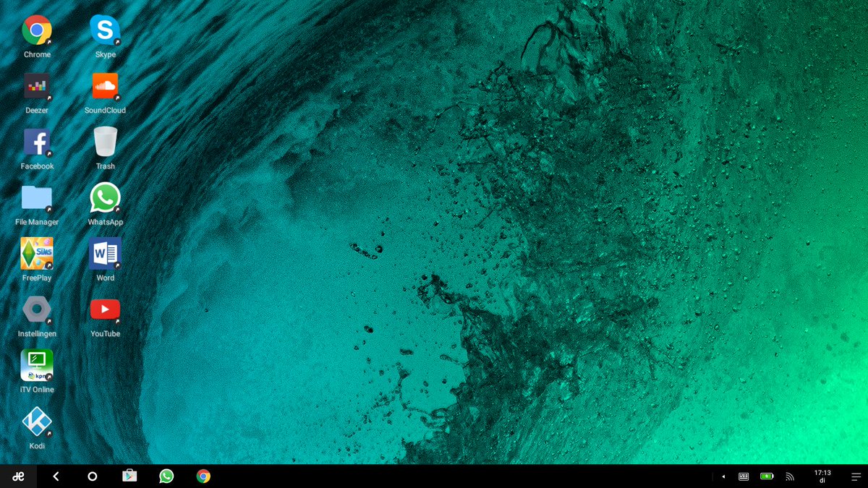Open the Instellingen settings icon
This screenshot has width=868, height=488.
click(37, 309)
